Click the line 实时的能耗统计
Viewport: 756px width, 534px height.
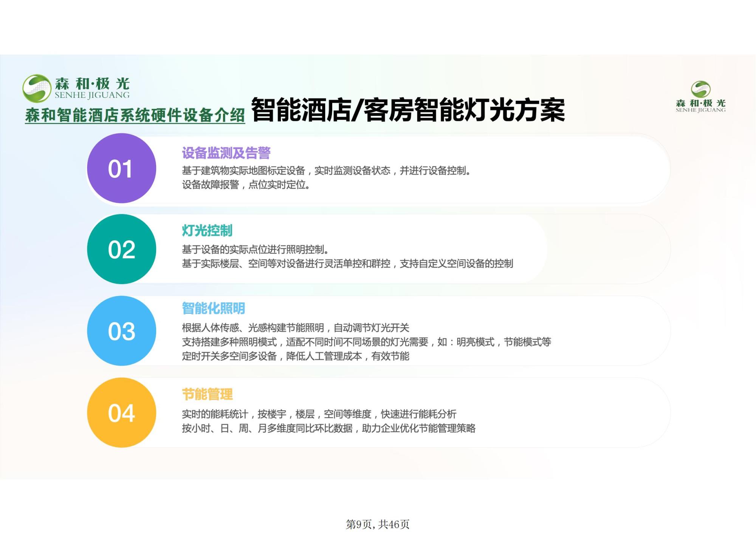click(x=319, y=414)
